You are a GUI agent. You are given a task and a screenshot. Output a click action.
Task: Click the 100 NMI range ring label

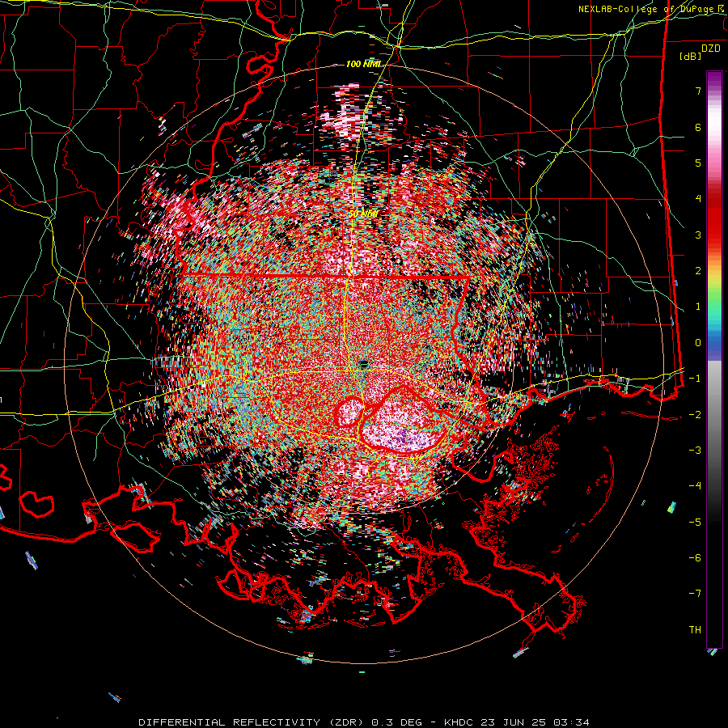point(363,64)
